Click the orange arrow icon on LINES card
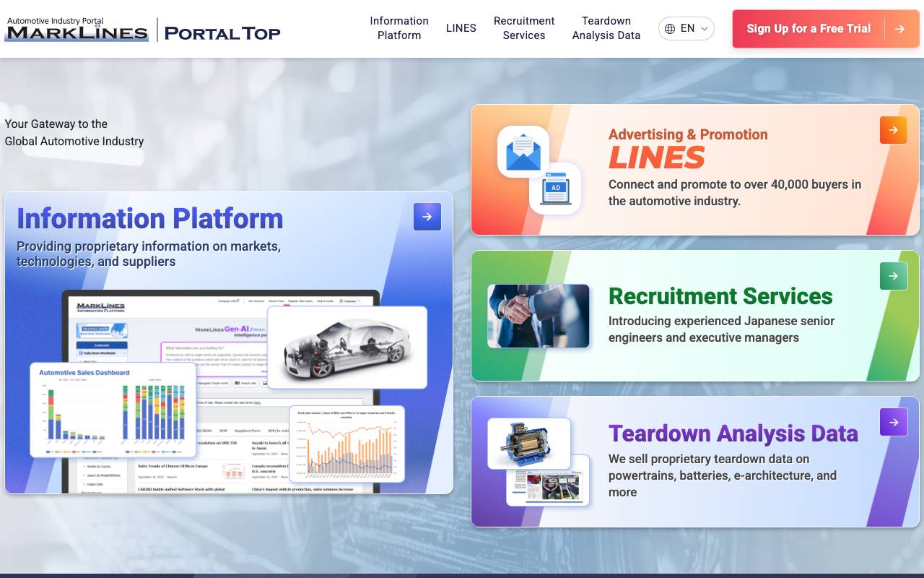The image size is (924, 578). [893, 130]
